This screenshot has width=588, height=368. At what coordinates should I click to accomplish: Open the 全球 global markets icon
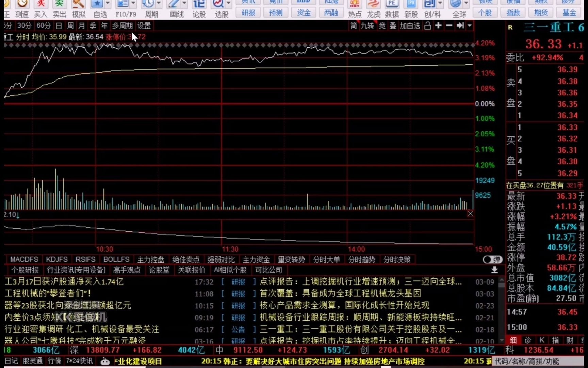tap(455, 4)
